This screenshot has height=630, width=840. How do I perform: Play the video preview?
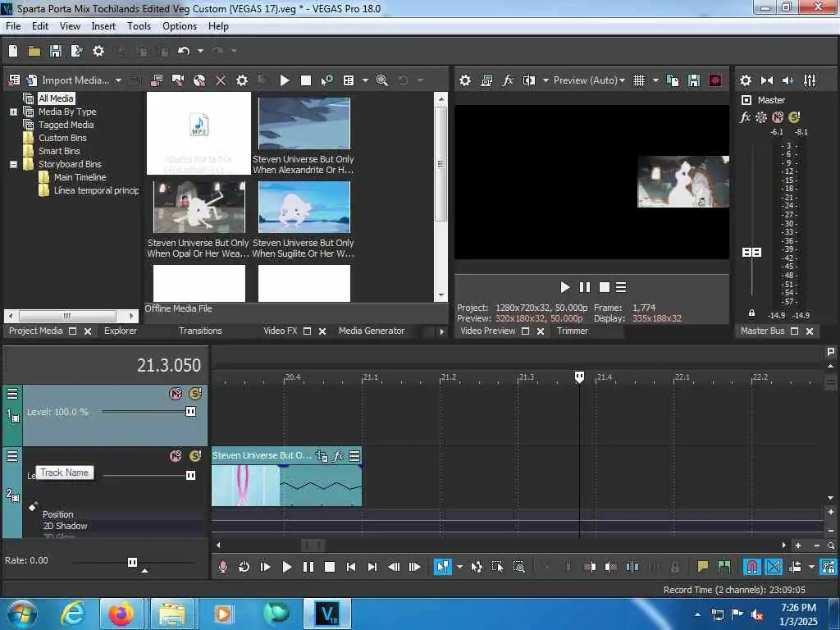564,287
